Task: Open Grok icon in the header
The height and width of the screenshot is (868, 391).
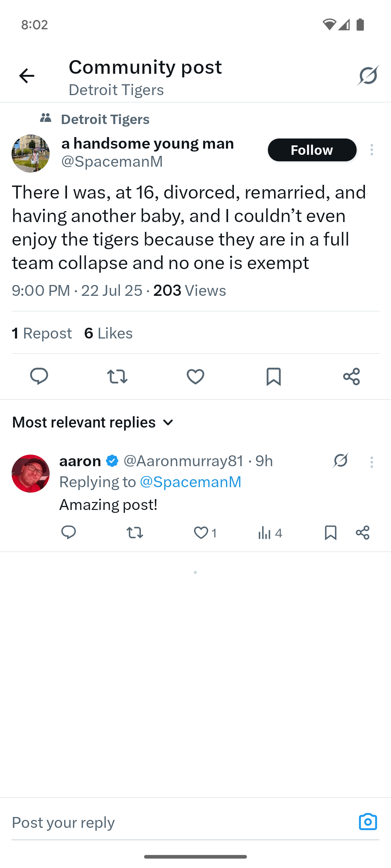Action: click(368, 76)
